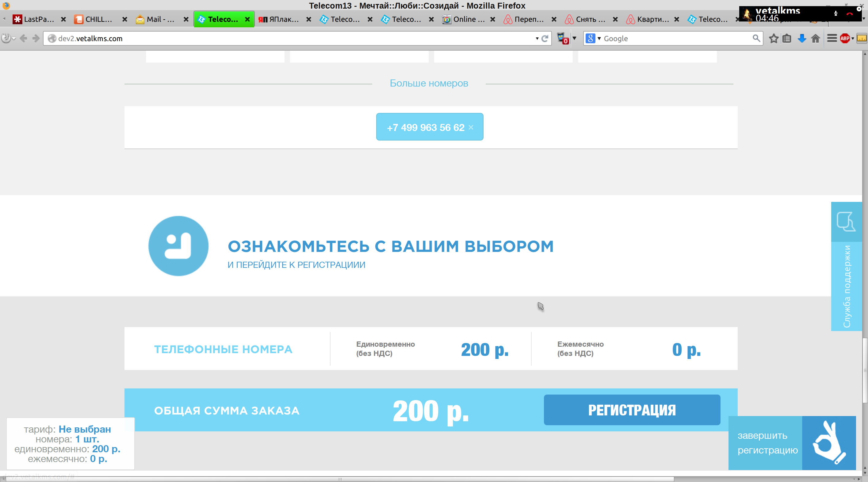868x482 pixels.
Task: Click тариф: Не выбран in summary box
Action: [67, 429]
